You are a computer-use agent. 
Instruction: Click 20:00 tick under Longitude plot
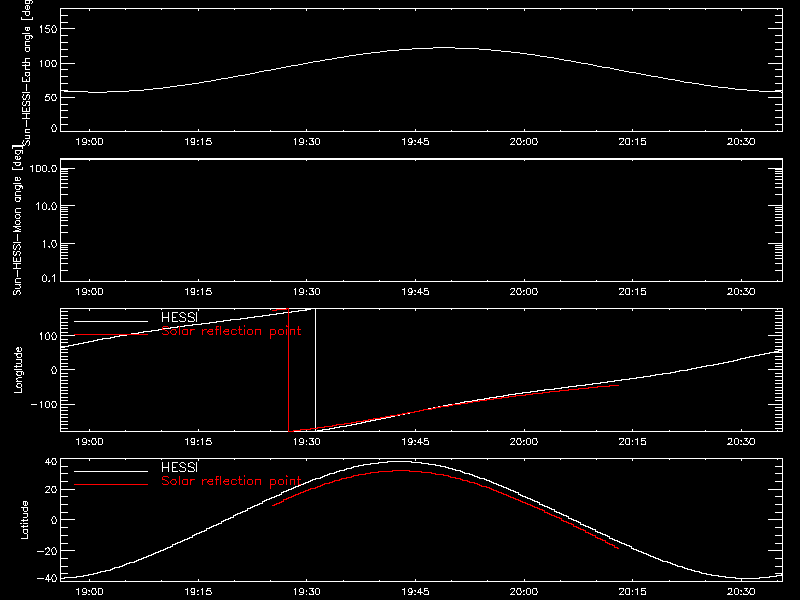pos(523,442)
